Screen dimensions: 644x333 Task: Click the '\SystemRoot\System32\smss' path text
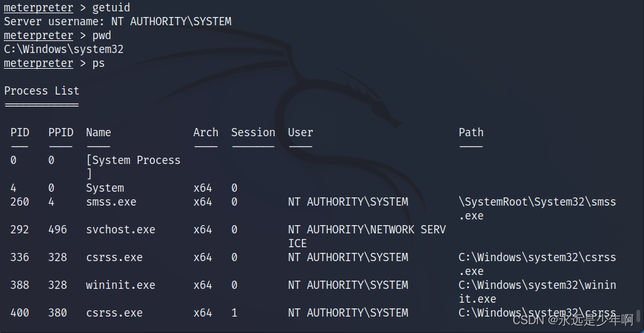click(x=537, y=202)
